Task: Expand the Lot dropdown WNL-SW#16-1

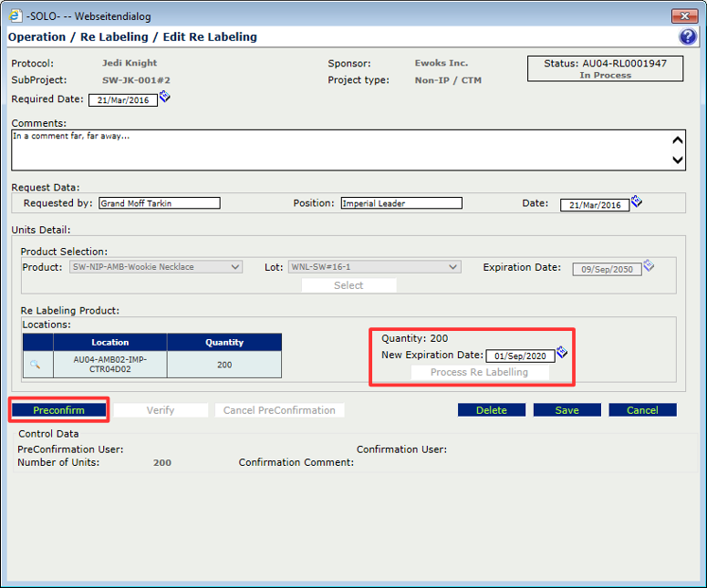Action: point(453,267)
